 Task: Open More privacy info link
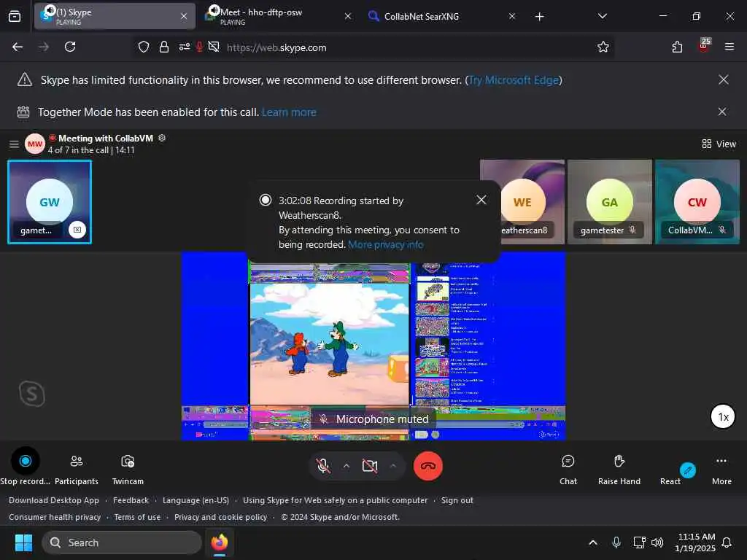click(385, 244)
